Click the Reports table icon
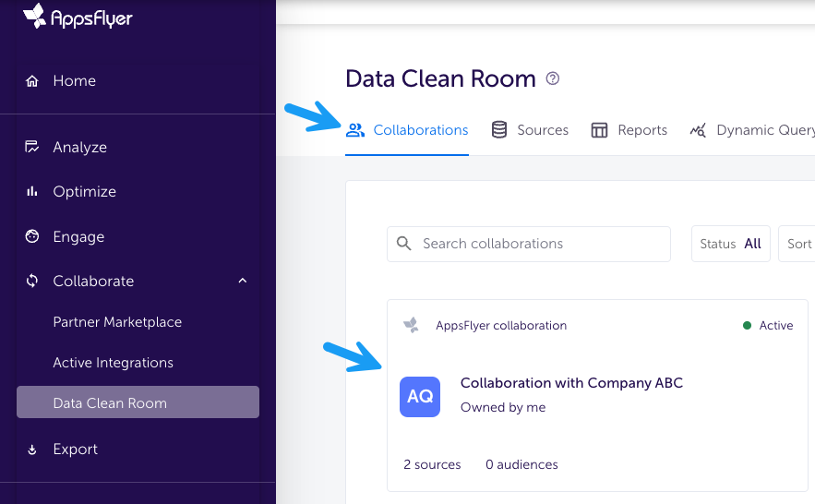Image resolution: width=815 pixels, height=504 pixels. pyautogui.click(x=599, y=130)
